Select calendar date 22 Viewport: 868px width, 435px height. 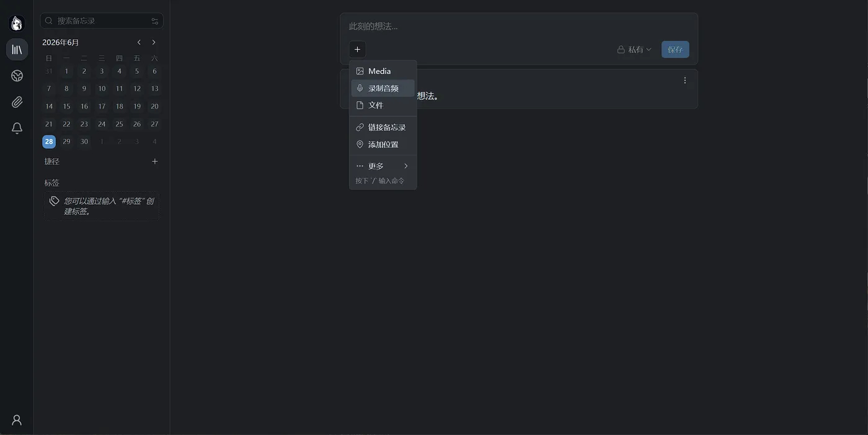pos(66,124)
